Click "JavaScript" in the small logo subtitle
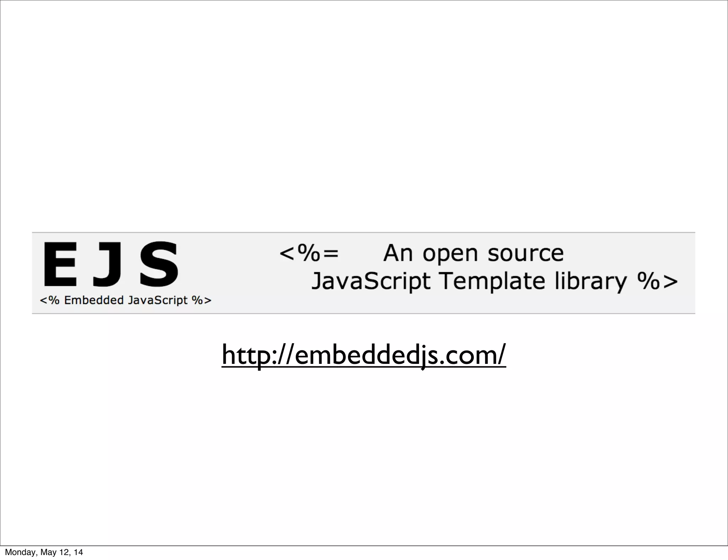This screenshot has height=560, width=728. (x=157, y=301)
